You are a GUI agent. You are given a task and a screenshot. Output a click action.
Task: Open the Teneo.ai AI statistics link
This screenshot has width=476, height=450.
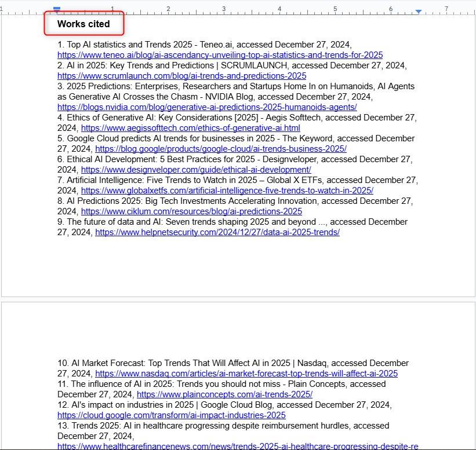[x=219, y=55]
